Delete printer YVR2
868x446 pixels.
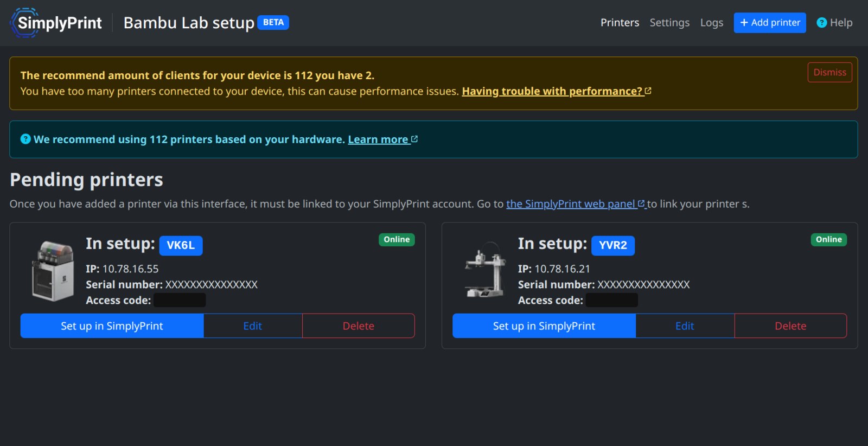(x=790, y=326)
